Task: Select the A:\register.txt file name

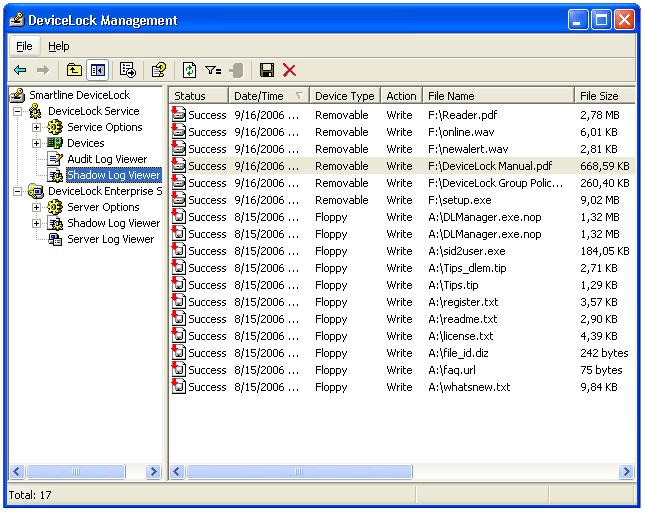Action: coord(463,302)
